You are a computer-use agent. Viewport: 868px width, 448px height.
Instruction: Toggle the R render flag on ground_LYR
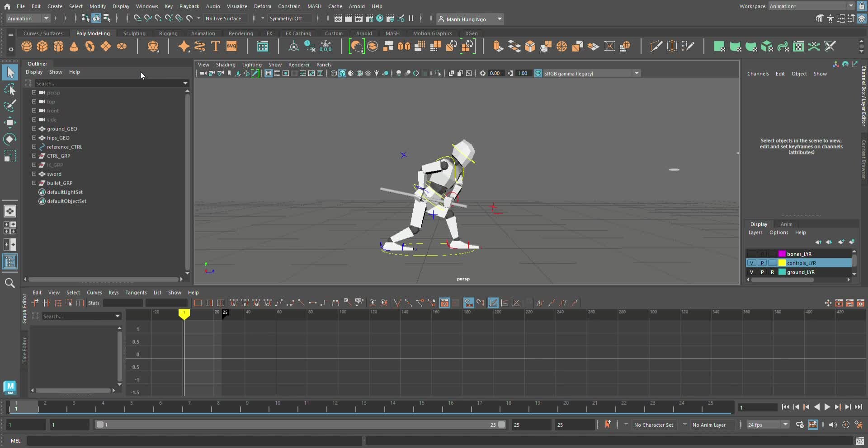[x=772, y=272]
